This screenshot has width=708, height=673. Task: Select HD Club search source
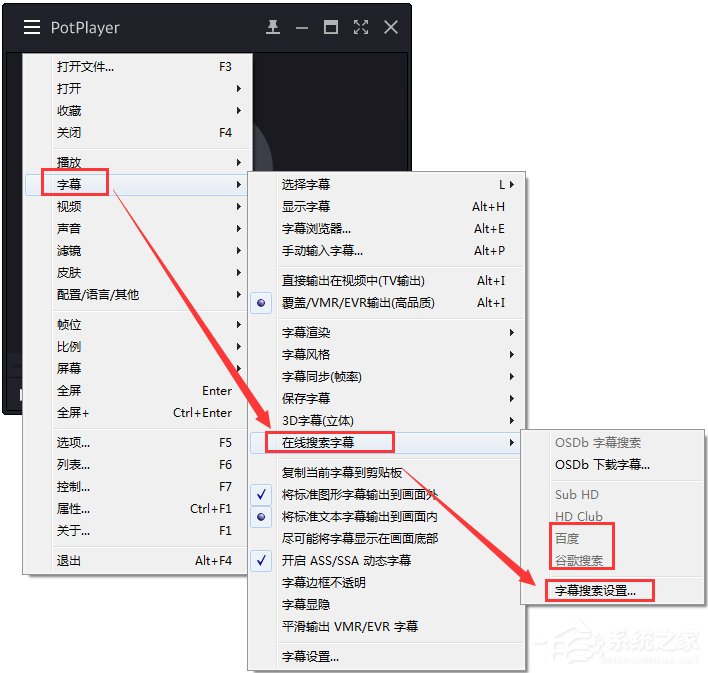click(613, 517)
